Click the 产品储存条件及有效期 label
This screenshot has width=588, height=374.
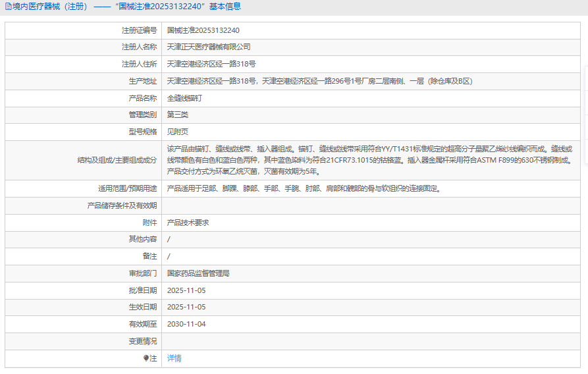point(122,205)
